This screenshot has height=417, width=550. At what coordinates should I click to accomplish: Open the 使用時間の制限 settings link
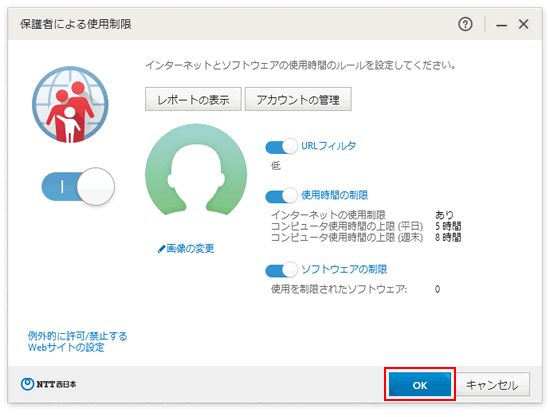click(335, 195)
